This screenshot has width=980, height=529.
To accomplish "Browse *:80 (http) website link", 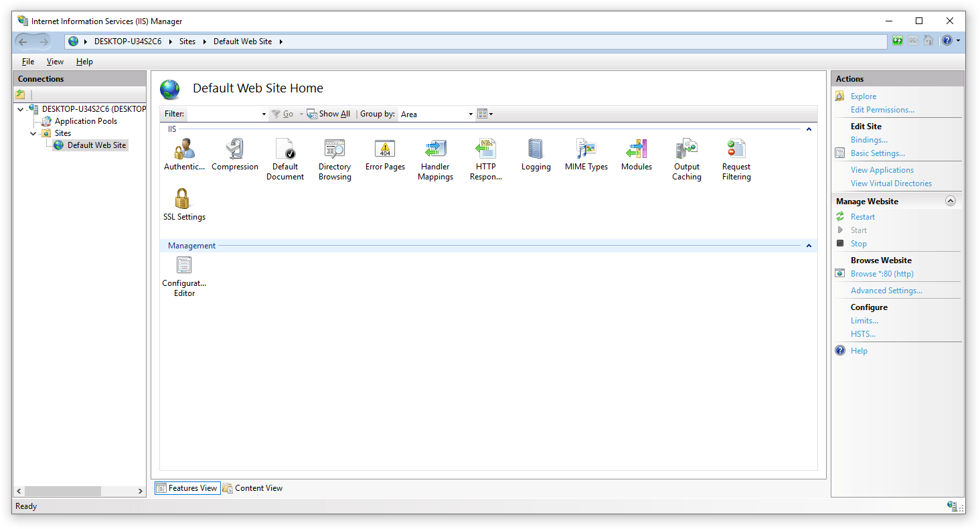I will pos(882,274).
